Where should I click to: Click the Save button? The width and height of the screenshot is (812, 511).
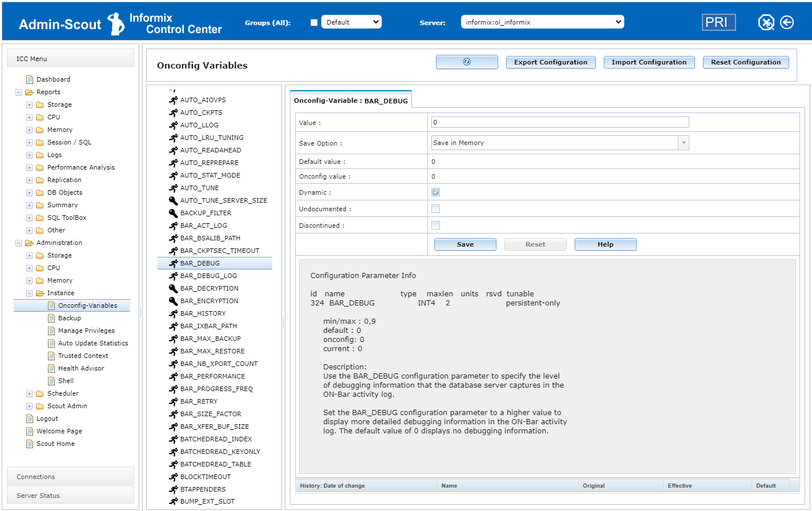[465, 244]
